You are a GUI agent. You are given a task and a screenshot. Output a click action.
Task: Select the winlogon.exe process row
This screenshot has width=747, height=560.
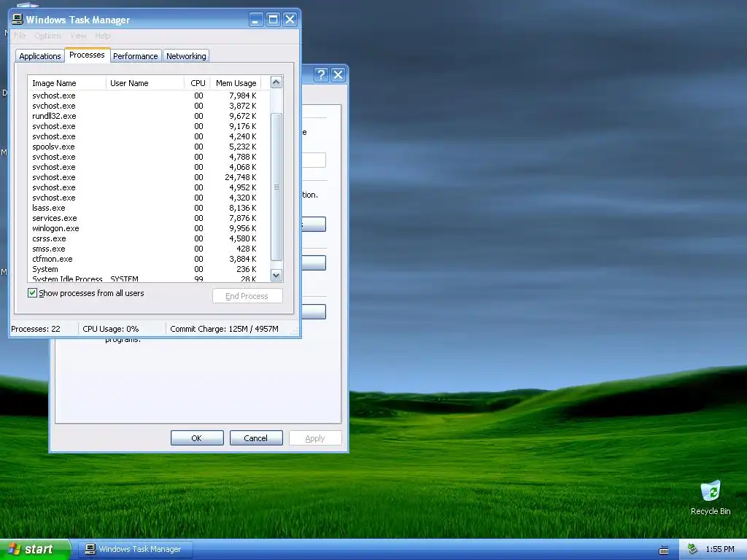pyautogui.click(x=149, y=228)
